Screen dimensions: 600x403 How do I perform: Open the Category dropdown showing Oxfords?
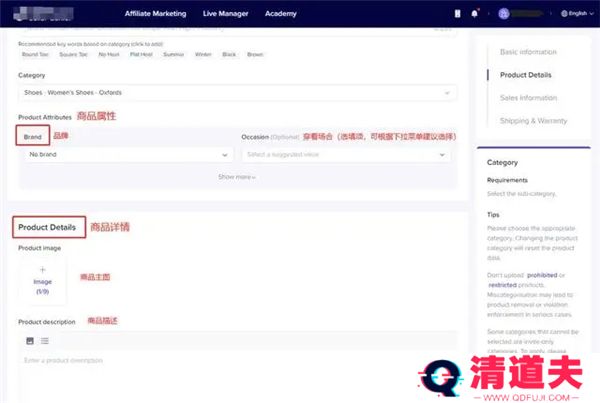(x=235, y=94)
